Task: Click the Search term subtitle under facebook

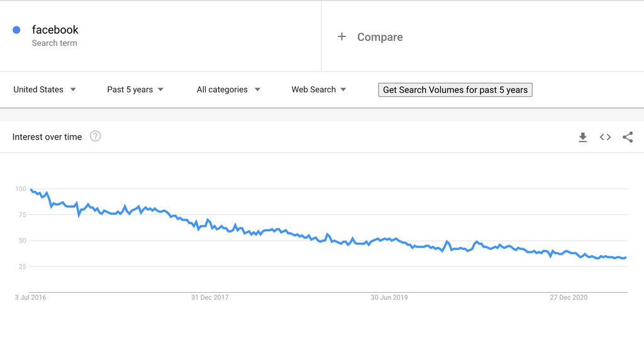Action: (x=55, y=43)
